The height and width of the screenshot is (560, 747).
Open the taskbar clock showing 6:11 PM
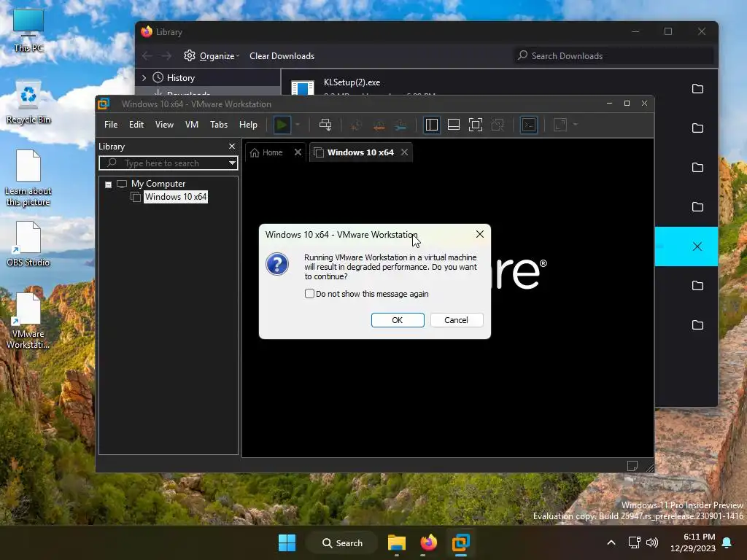pos(693,542)
